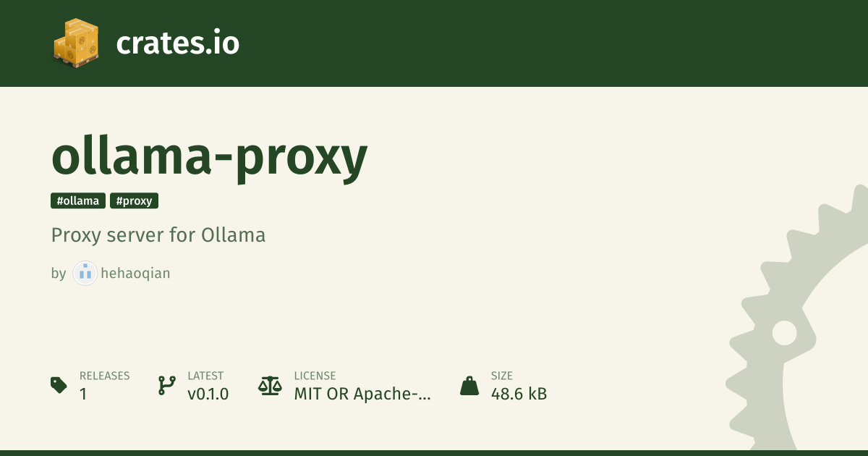Click the crates.io site name text
This screenshot has width=868, height=456.
(177, 43)
